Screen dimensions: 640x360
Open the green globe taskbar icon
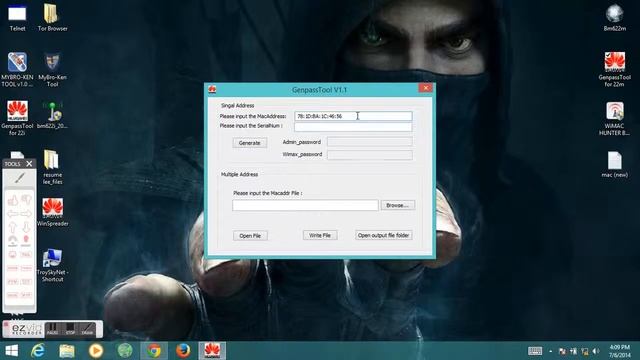(x=125, y=351)
